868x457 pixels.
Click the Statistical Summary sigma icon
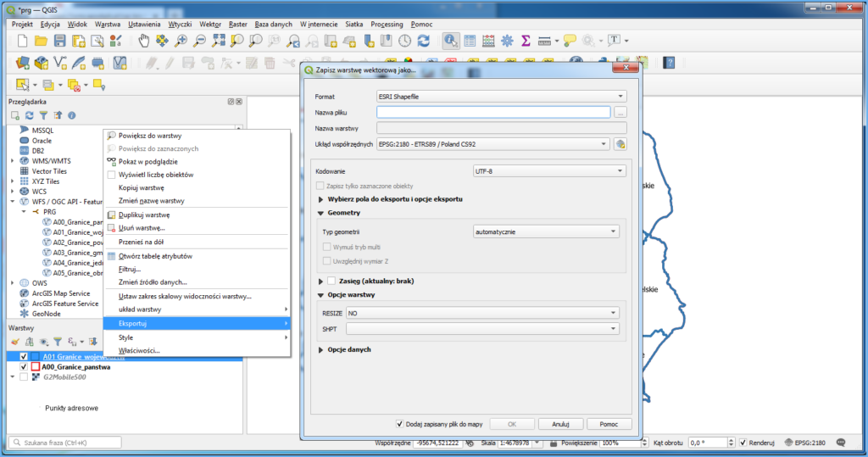[526, 41]
